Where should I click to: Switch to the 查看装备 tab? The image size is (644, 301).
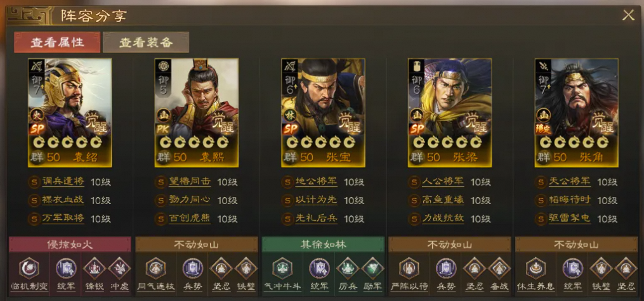click(x=146, y=42)
